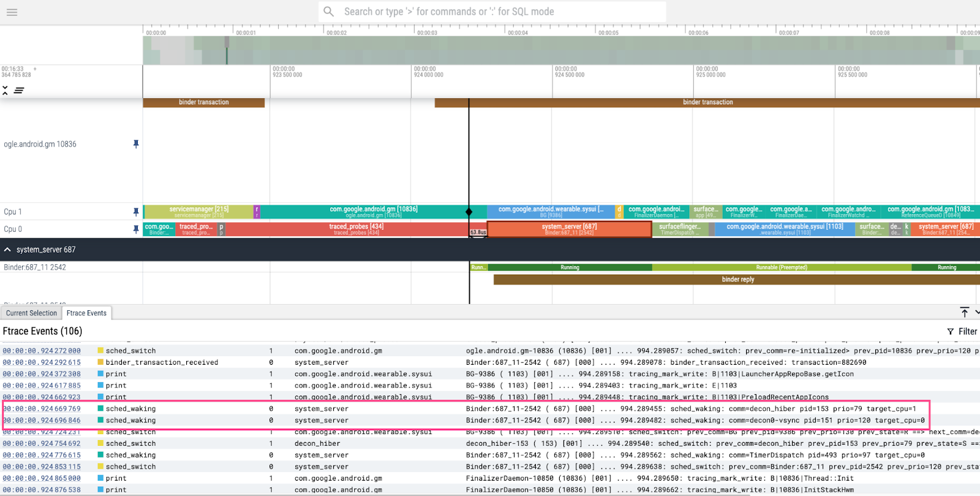Switch to Current Selection tab
Image resolution: width=980 pixels, height=496 pixels.
click(31, 313)
